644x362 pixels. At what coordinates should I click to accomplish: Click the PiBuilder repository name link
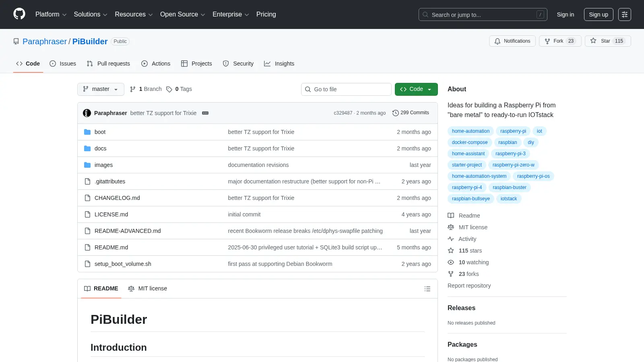point(90,41)
